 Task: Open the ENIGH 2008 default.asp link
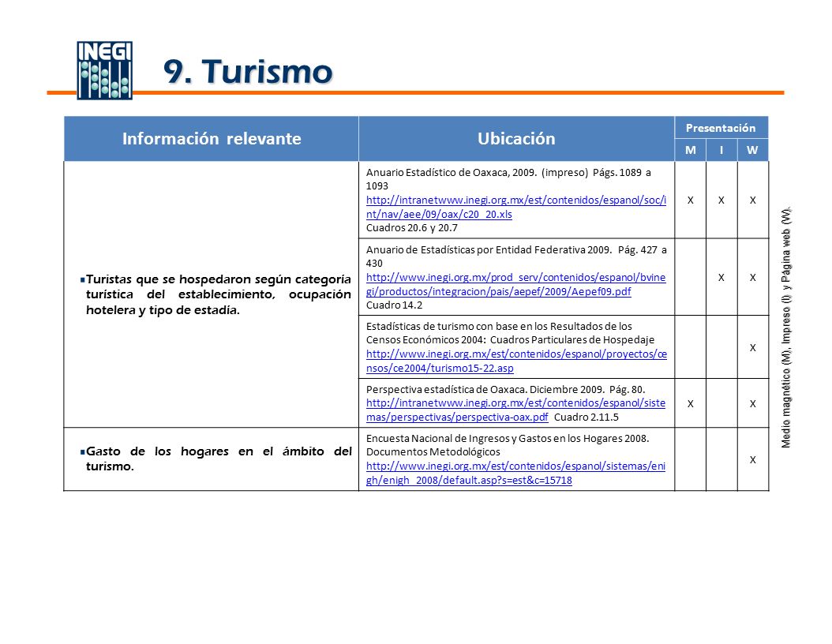coord(515,474)
